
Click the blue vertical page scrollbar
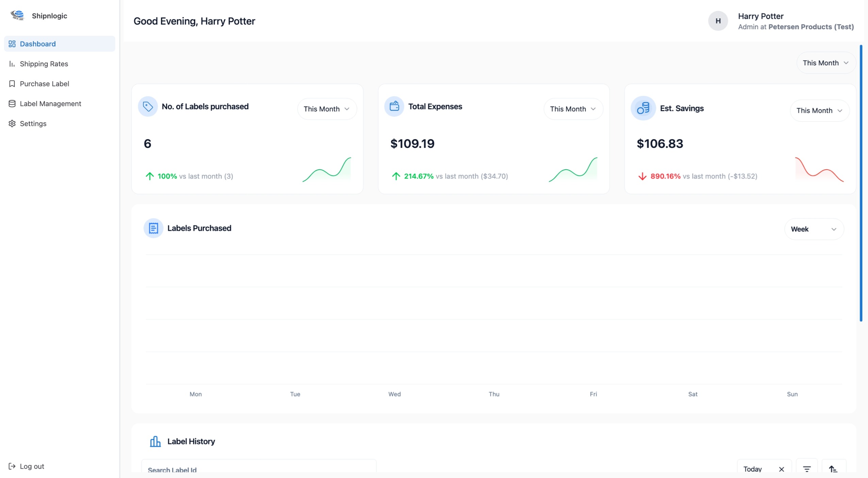(861, 183)
